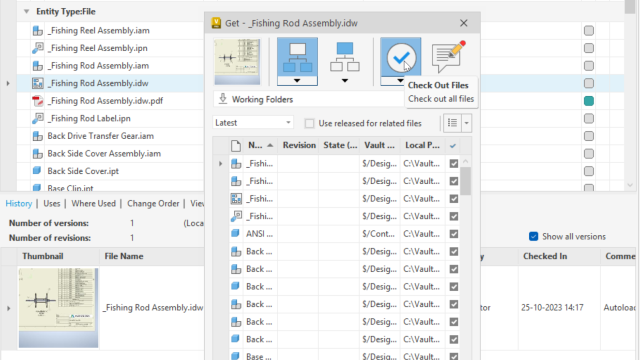Uncheck the ANSI row checkbox

coord(453,234)
